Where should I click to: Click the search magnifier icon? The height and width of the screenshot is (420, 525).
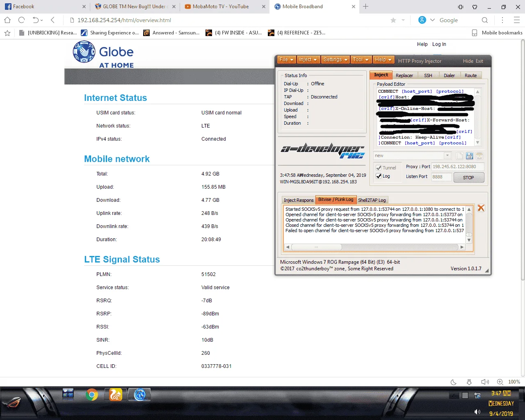click(485, 20)
